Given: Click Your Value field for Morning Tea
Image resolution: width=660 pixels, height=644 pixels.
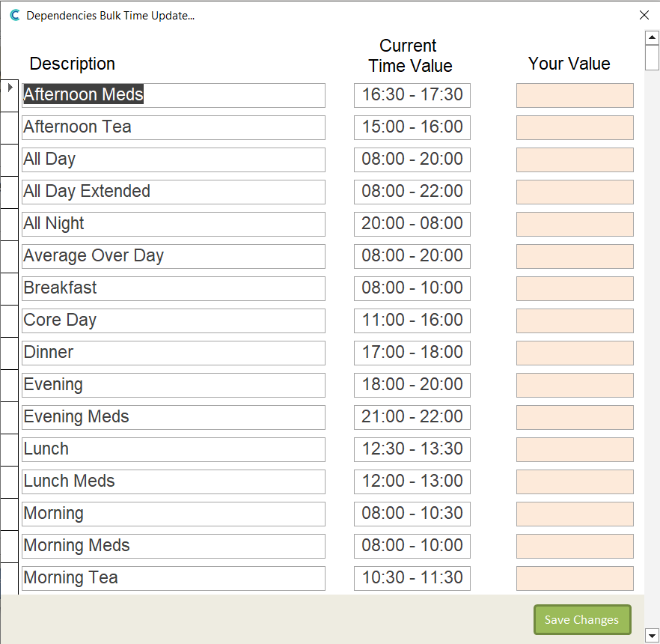Looking at the screenshot, I should pos(574,578).
